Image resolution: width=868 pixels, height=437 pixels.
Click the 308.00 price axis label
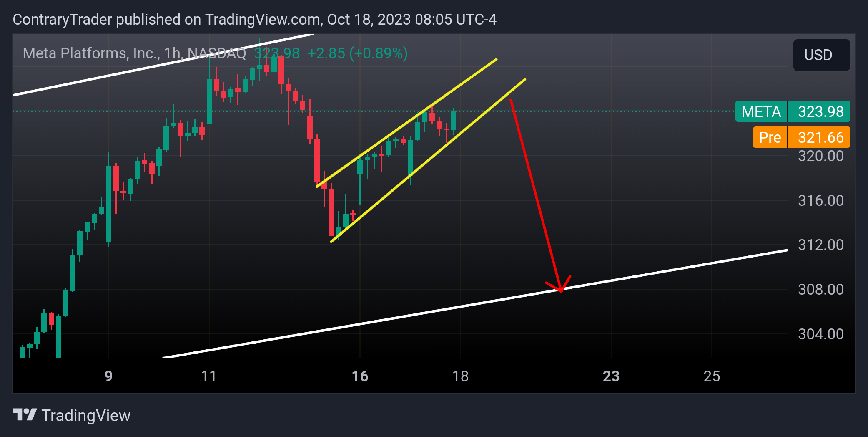coord(820,290)
